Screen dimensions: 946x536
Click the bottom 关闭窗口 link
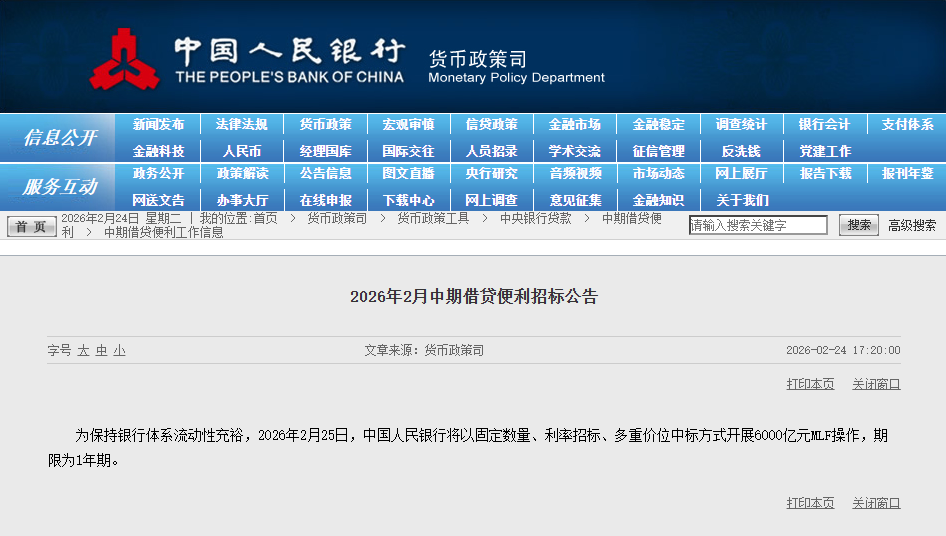tap(876, 503)
